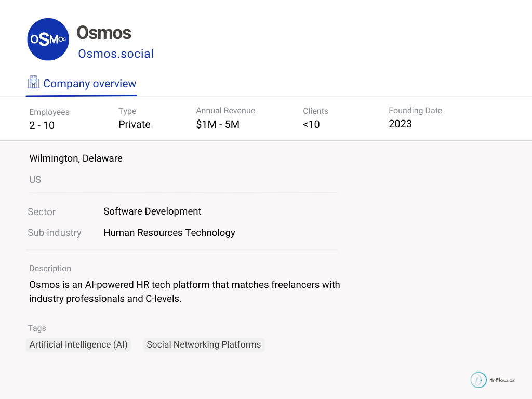Click the Social Networking Platforms tag
The height and width of the screenshot is (399, 532).
204,344
